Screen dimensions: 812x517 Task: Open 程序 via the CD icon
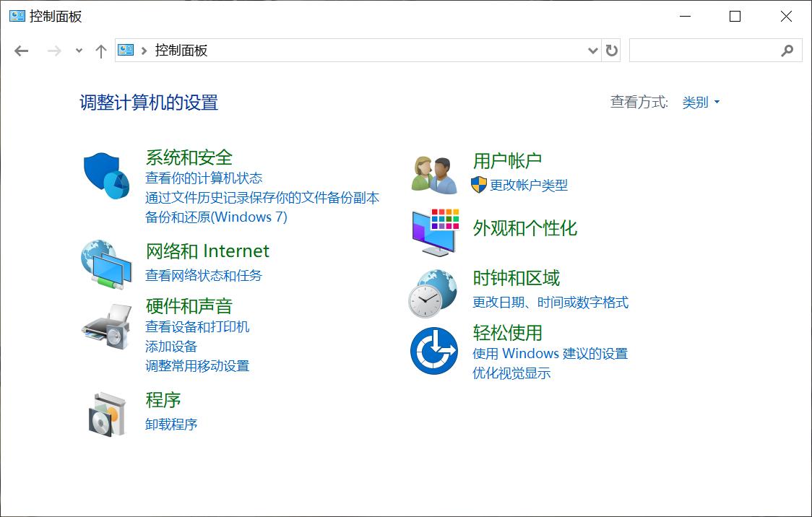click(105, 412)
